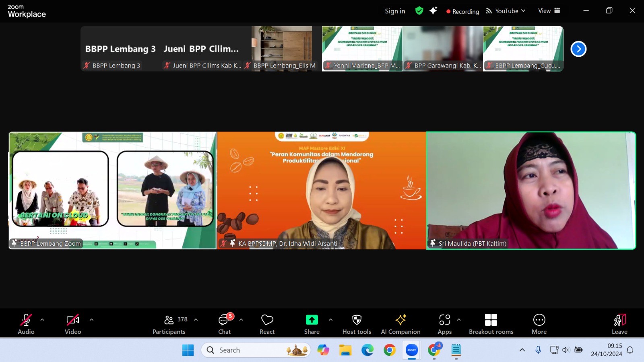Open the Chat panel with 5 unread

225,324
